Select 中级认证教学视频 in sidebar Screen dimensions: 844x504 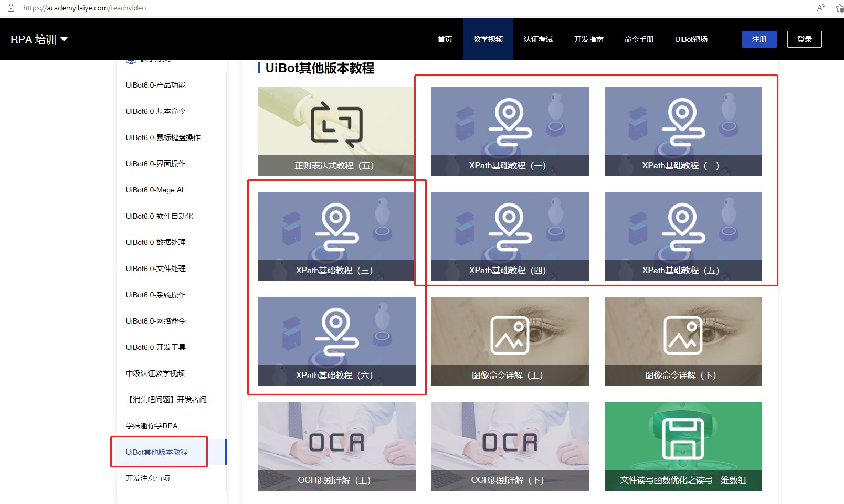point(155,373)
